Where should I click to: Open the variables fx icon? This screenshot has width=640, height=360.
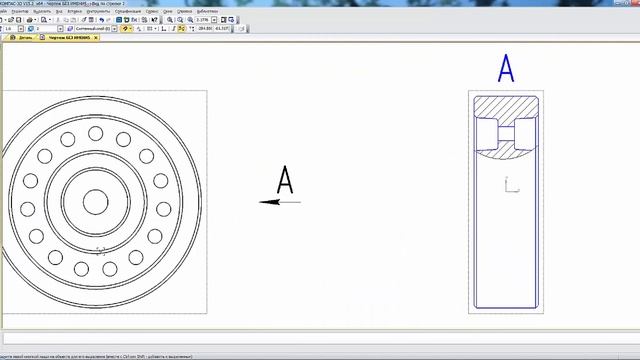click(134, 20)
